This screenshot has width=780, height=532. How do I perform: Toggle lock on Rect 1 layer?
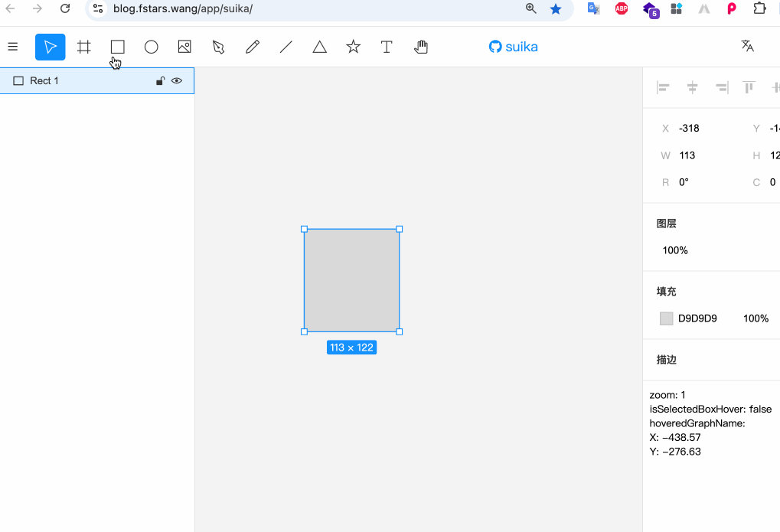coord(160,80)
